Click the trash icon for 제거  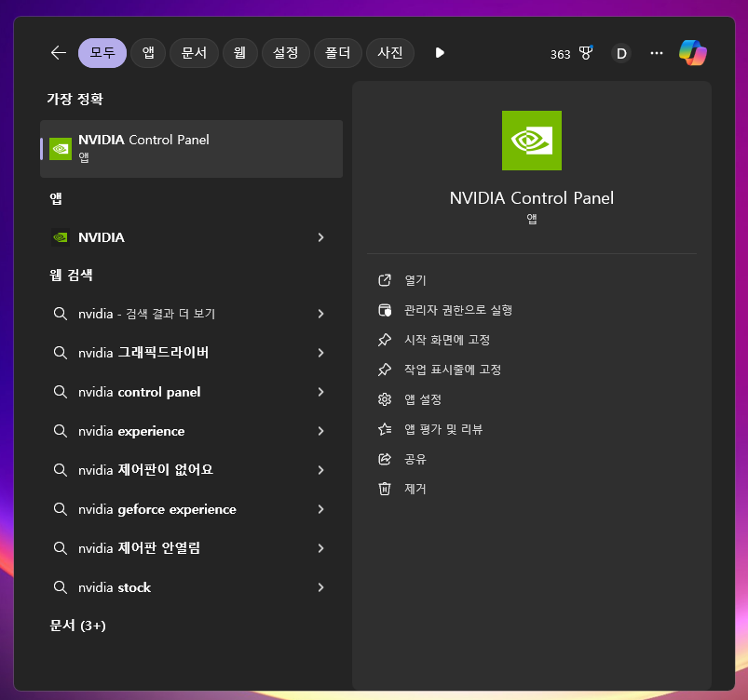pos(385,489)
